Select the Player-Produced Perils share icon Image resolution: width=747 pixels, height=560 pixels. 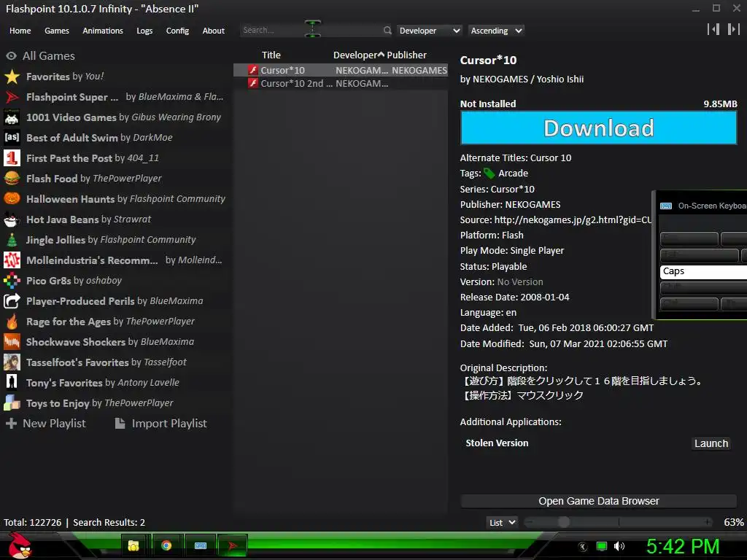(12, 301)
